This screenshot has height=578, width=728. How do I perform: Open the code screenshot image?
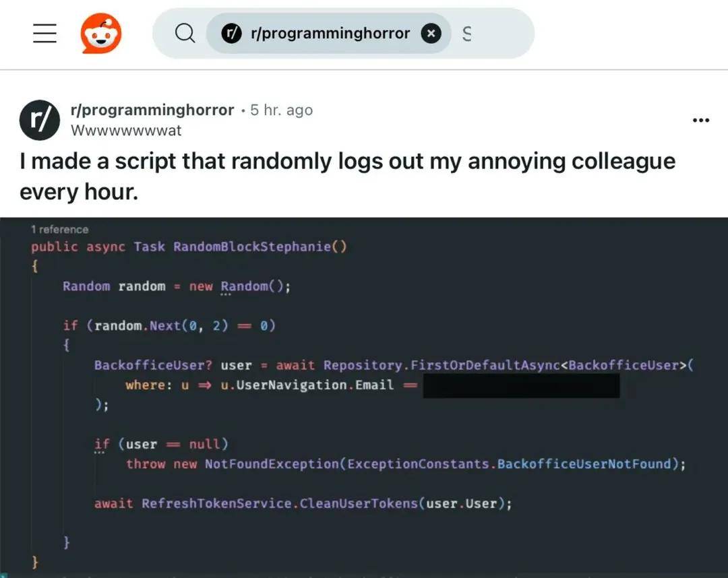coord(364,397)
